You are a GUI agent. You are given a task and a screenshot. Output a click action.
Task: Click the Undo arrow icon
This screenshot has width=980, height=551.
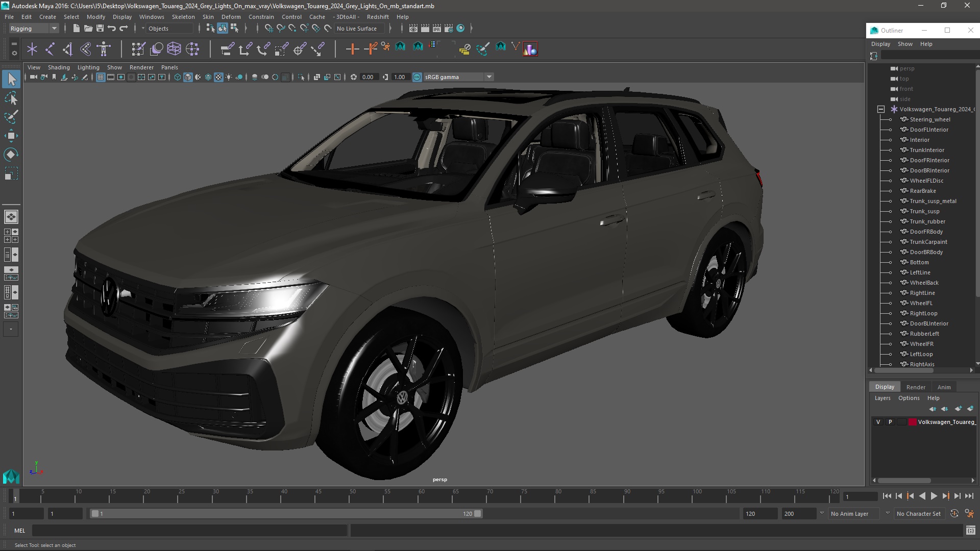tap(112, 29)
